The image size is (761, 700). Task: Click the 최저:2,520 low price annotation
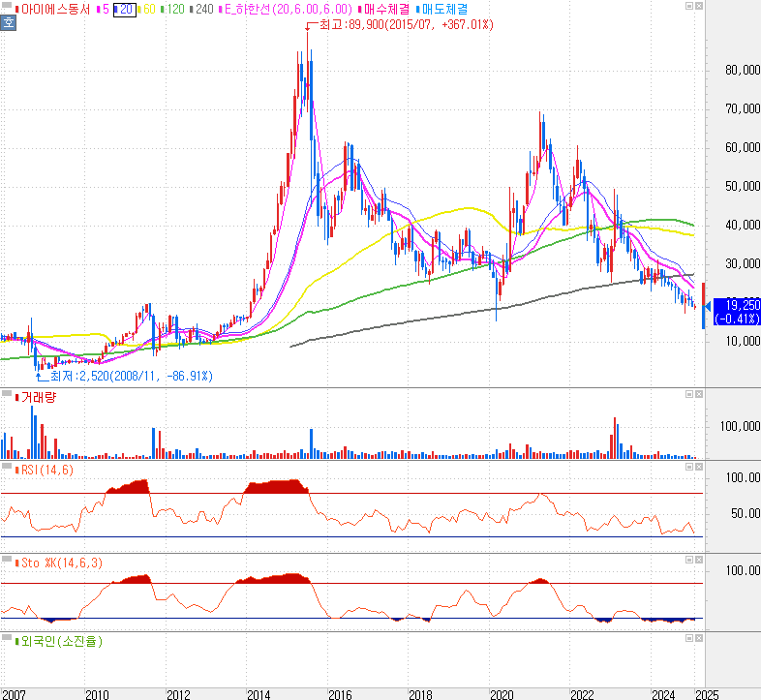click(x=132, y=376)
